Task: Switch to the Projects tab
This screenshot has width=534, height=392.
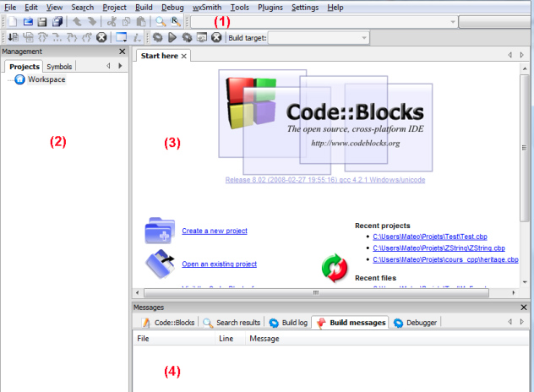Action: (25, 67)
